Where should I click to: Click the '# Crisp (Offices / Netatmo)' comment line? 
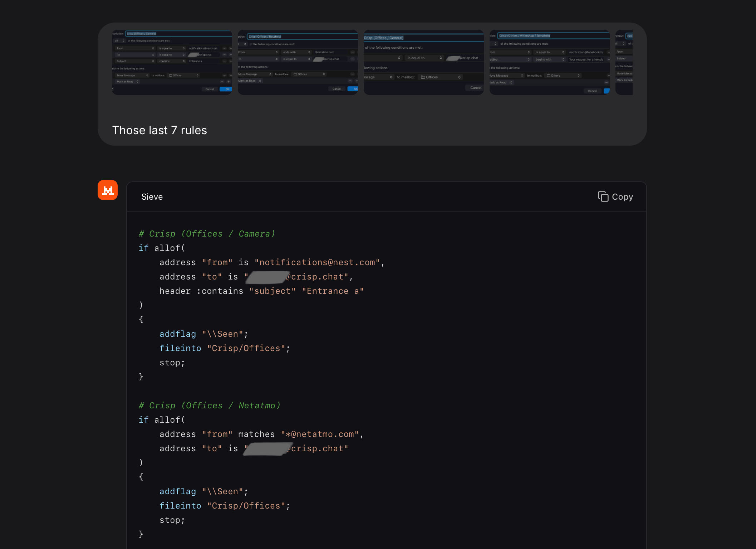point(210,405)
